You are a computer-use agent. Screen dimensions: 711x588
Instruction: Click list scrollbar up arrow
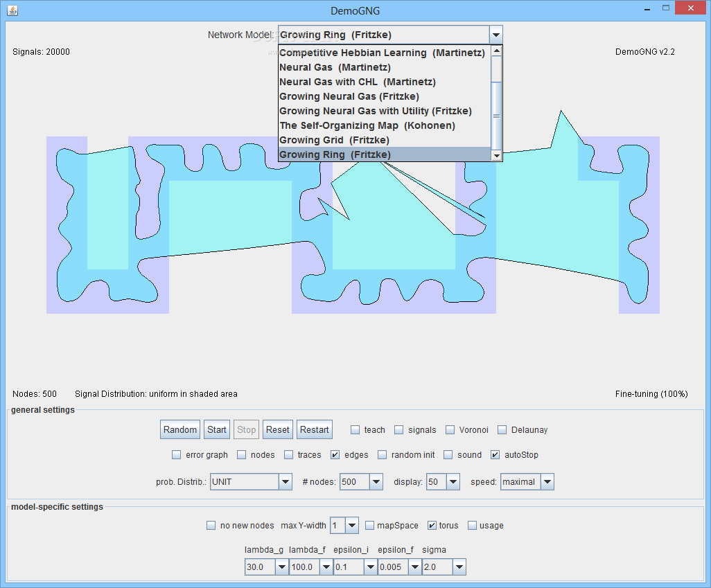click(x=496, y=51)
